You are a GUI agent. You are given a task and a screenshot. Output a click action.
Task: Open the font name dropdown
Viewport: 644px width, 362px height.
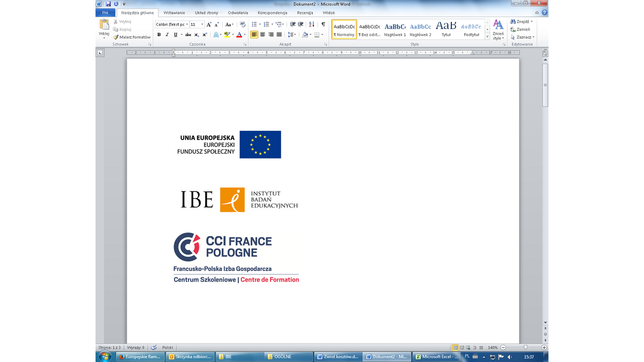[187, 25]
